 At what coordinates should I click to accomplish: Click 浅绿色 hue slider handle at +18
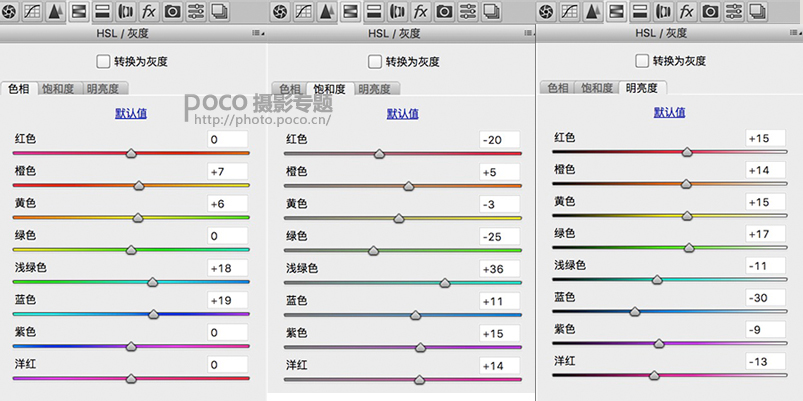(x=153, y=282)
